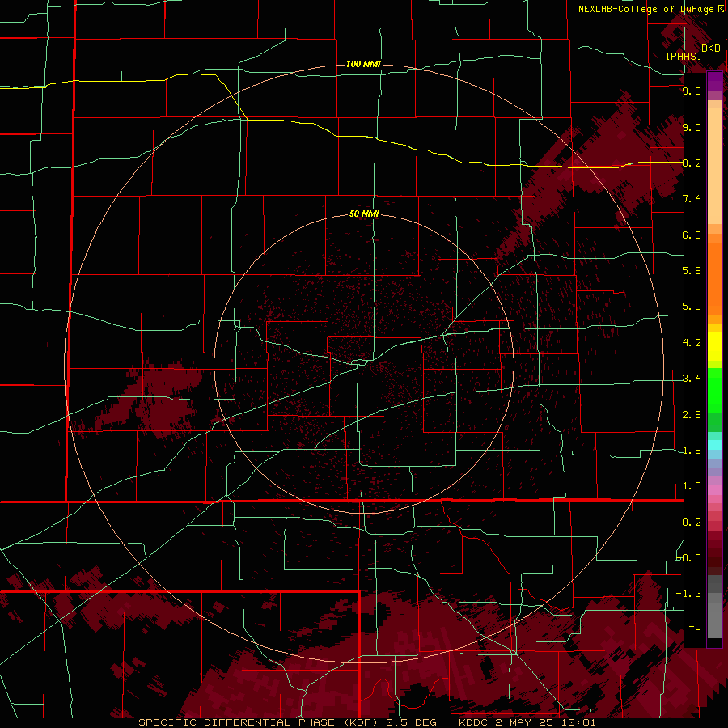Viewport: 728px width, 728px height.
Task: Click the 4.2 value on the scale
Action: click(x=692, y=343)
